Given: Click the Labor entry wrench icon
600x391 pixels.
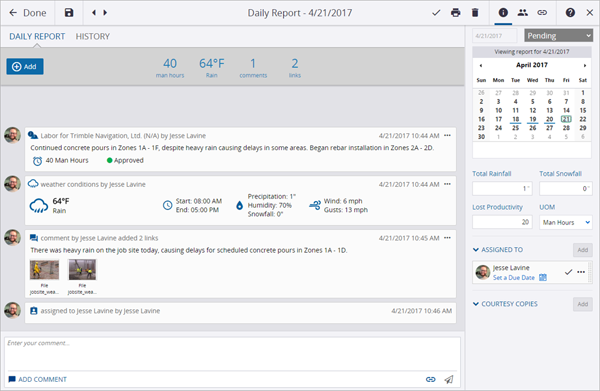Looking at the screenshot, I should tap(33, 135).
